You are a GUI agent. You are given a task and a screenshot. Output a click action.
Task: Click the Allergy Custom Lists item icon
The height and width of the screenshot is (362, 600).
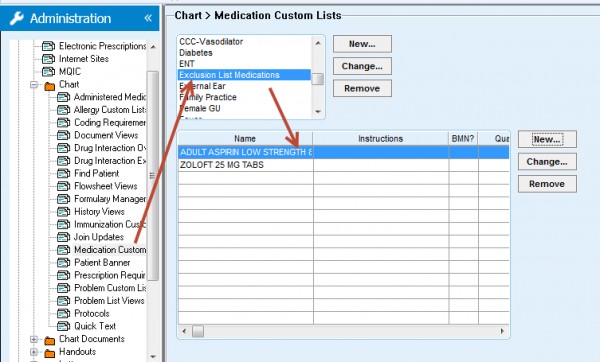click(63, 110)
